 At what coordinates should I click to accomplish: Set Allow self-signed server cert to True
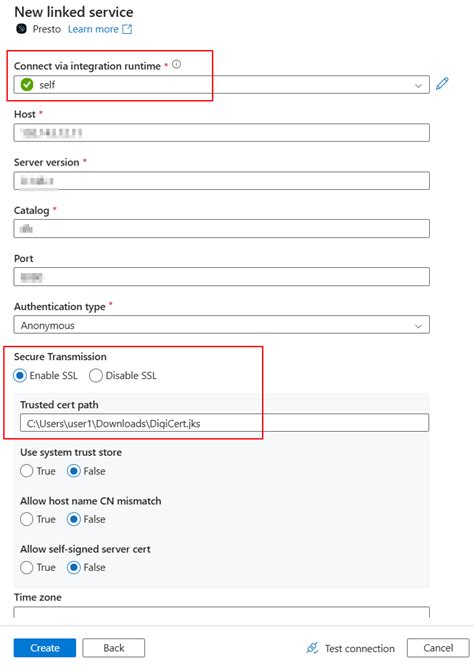(x=26, y=567)
